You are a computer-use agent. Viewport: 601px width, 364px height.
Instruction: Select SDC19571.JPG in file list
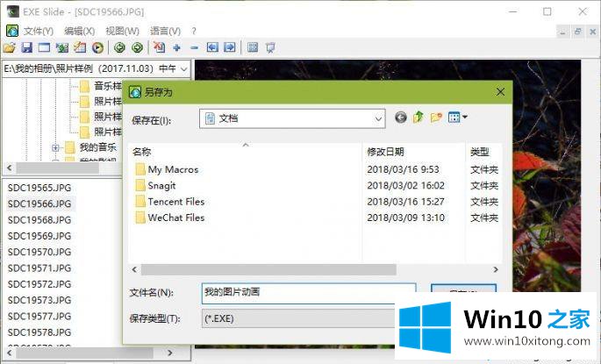39,268
